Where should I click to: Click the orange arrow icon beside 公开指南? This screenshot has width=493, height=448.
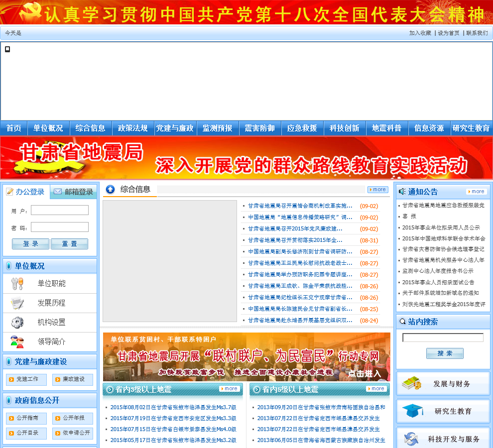coord(11,418)
